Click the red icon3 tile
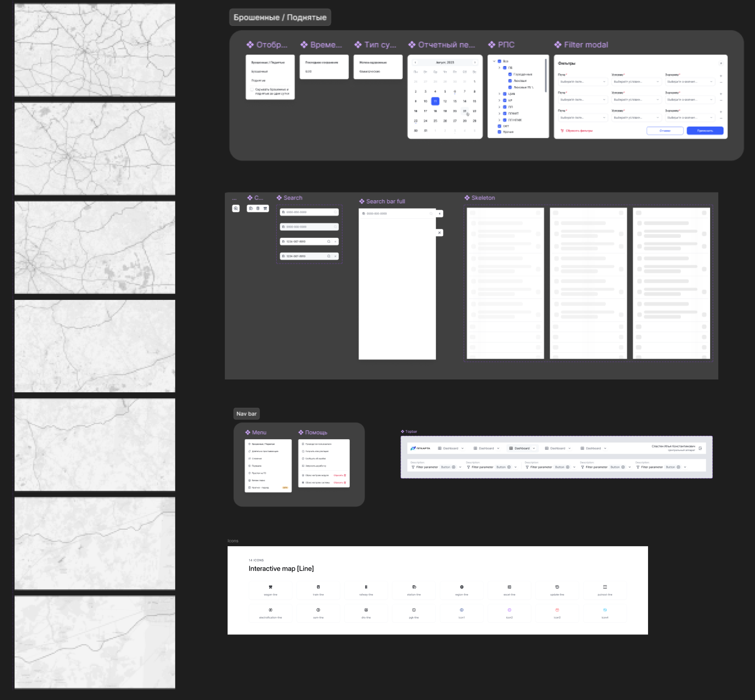755x700 pixels. [x=557, y=612]
